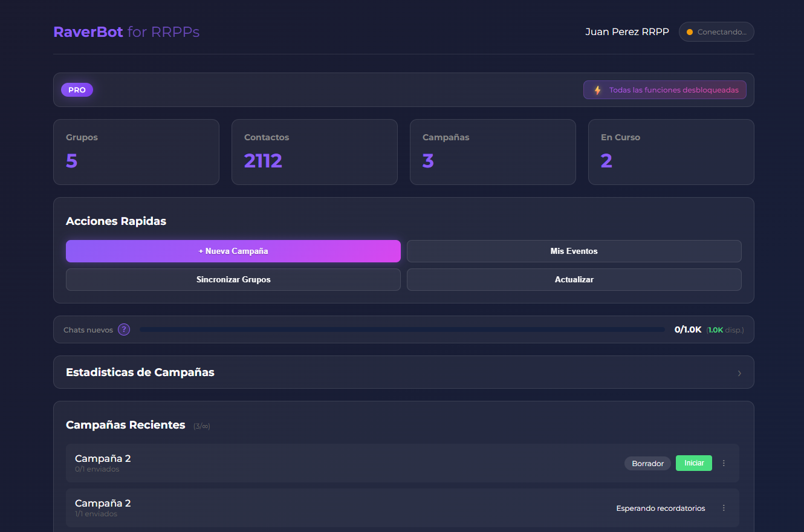The height and width of the screenshot is (532, 804).
Task: Open the three-dot menu beside Esperando recordatorios
Action: tap(724, 508)
